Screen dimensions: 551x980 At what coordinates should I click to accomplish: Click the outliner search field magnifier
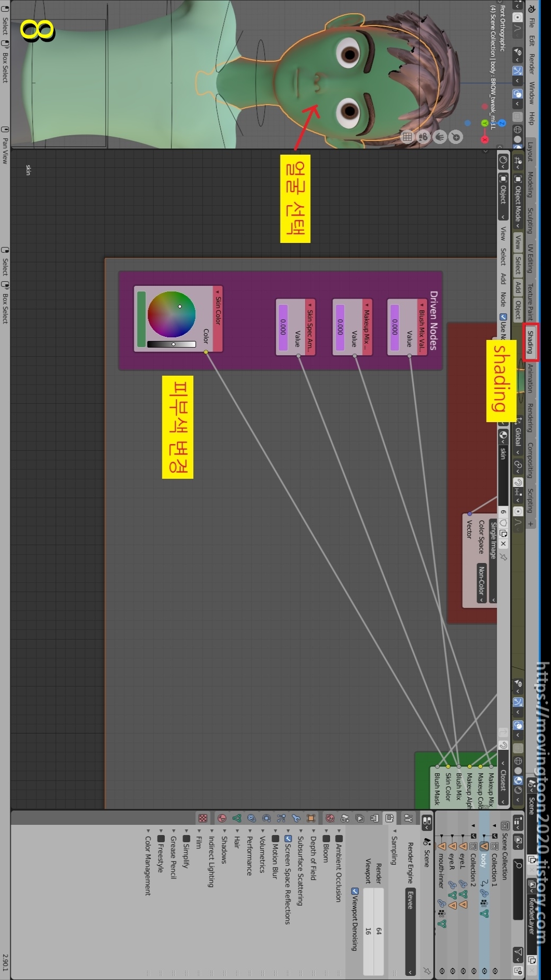tap(518, 865)
